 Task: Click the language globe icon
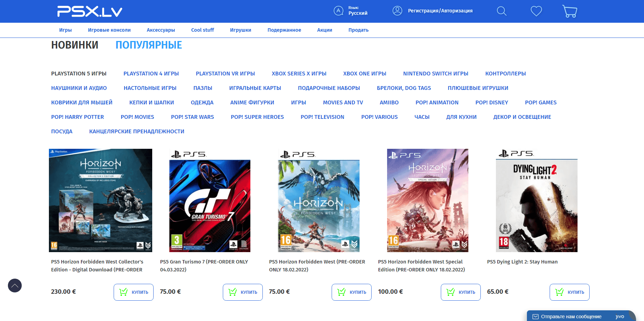pos(339,11)
